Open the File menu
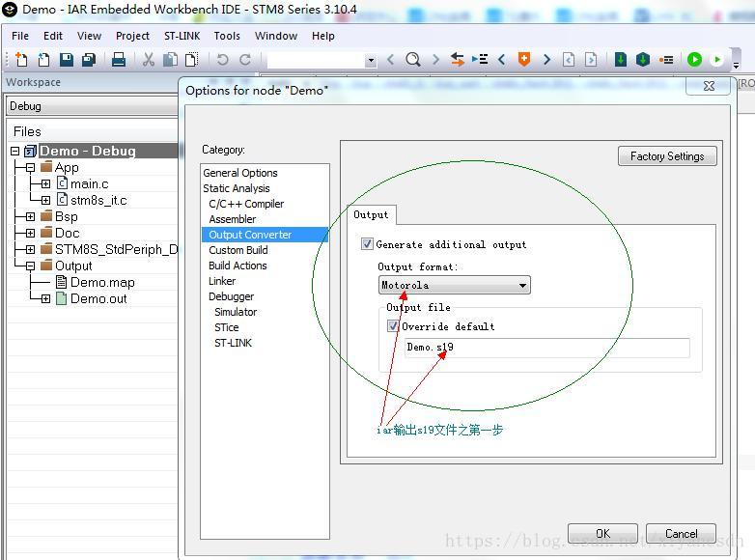 click(x=20, y=36)
